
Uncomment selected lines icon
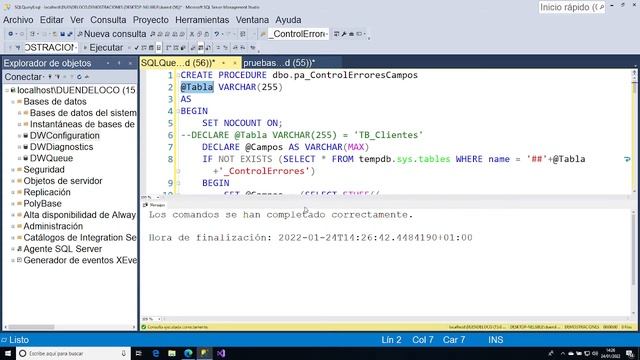[x=225, y=48]
